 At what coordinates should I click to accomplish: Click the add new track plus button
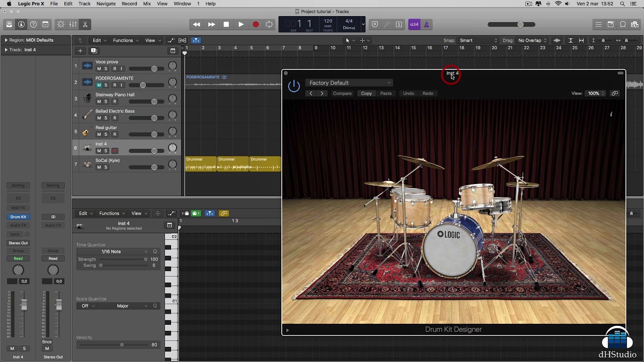(x=80, y=50)
